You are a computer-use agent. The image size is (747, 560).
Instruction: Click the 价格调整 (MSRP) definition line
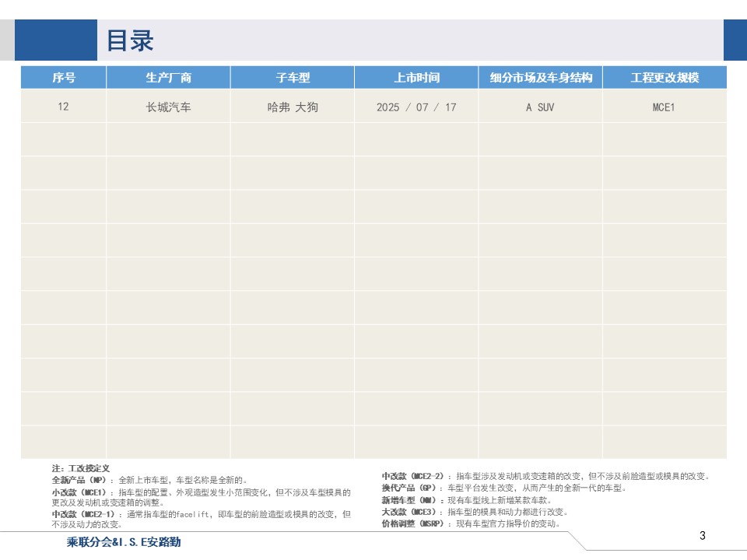(x=472, y=523)
